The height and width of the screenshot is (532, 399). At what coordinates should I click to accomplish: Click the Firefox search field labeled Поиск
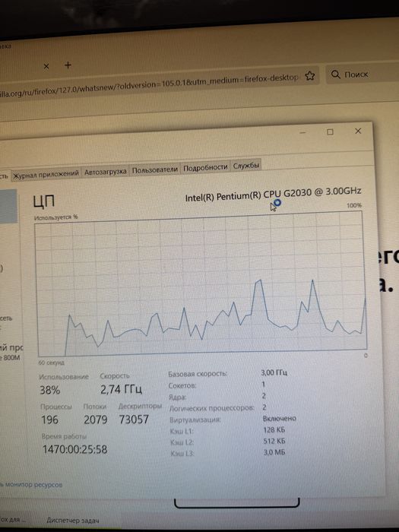click(363, 74)
